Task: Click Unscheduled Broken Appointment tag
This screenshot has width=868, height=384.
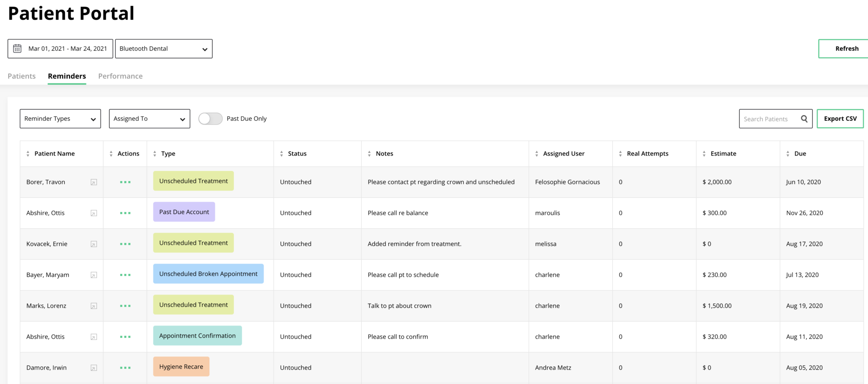Action: point(208,274)
